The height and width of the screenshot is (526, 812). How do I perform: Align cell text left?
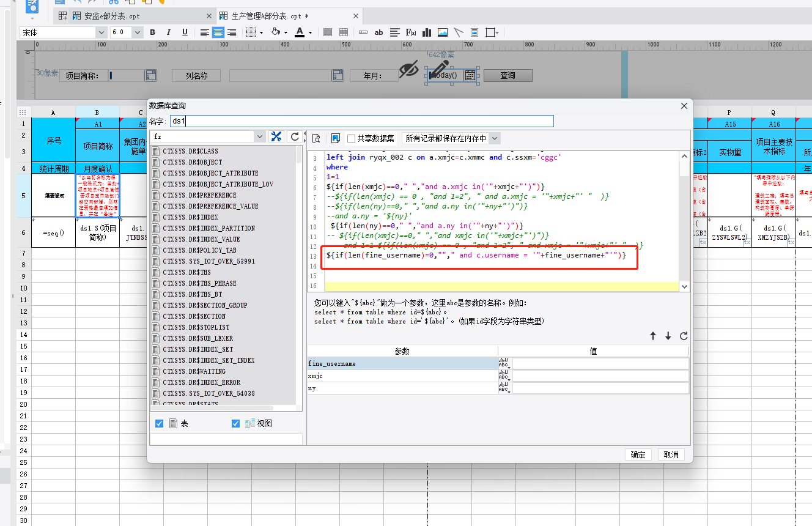(x=204, y=32)
